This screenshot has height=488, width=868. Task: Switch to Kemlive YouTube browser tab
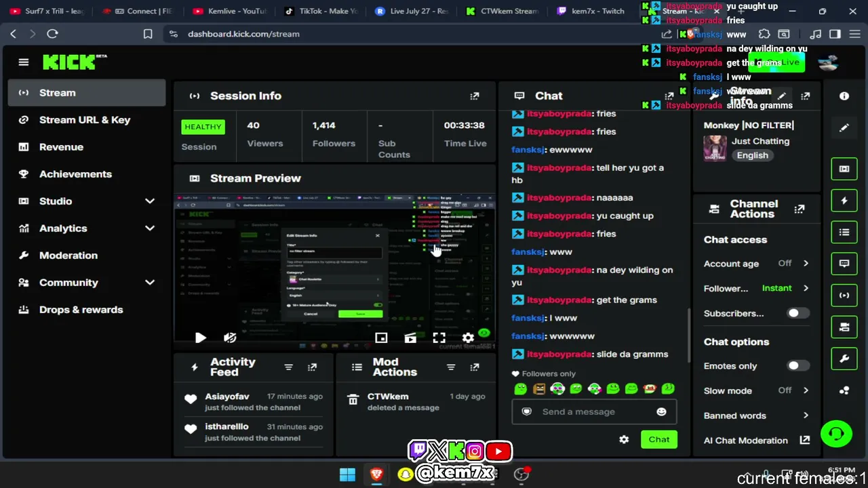coord(229,12)
